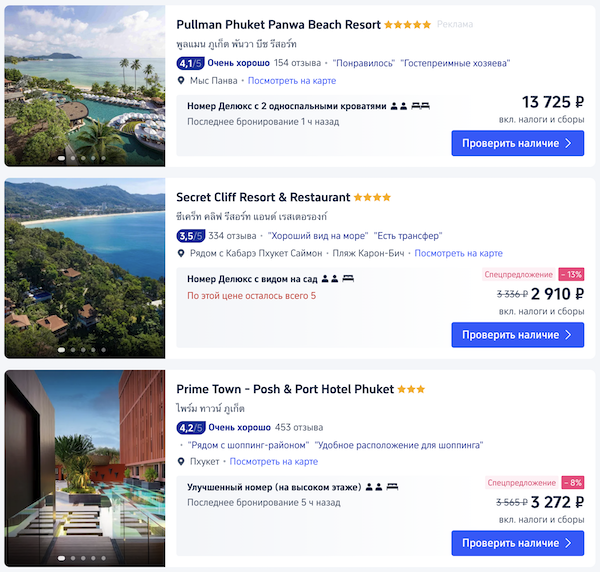Click the 4,1/5 rating badge for Pullman
This screenshot has width=600, height=572.
pos(190,63)
